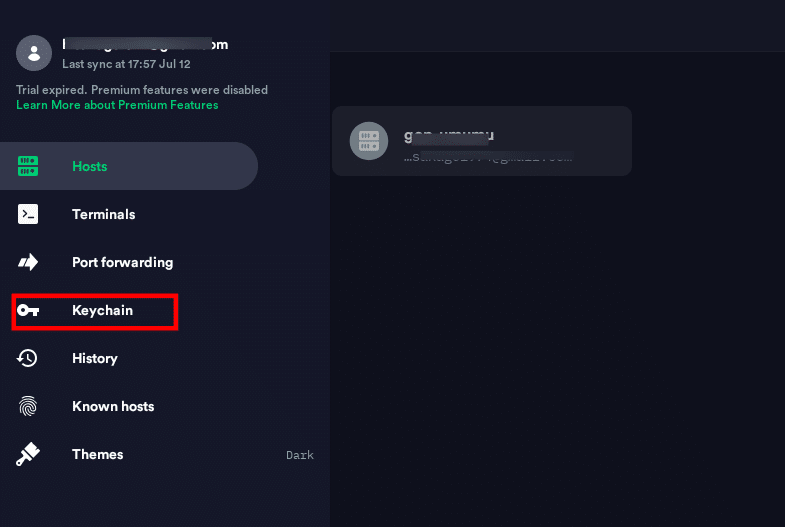
Task: Change the Dark theme setting value
Action: point(300,455)
